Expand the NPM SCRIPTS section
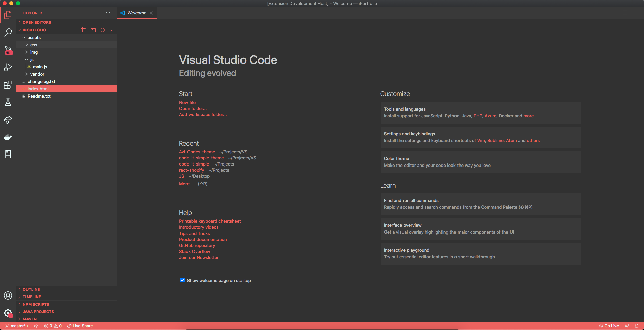The width and height of the screenshot is (644, 330). pyautogui.click(x=66, y=304)
